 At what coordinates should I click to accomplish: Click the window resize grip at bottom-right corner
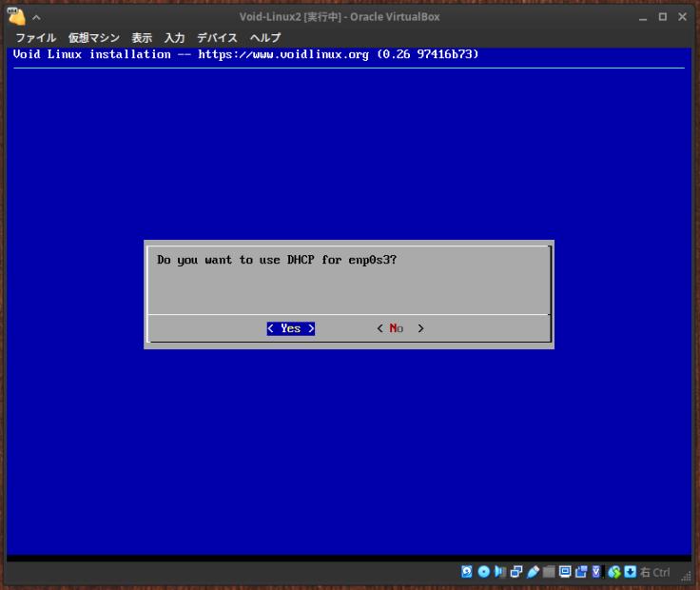click(687, 576)
